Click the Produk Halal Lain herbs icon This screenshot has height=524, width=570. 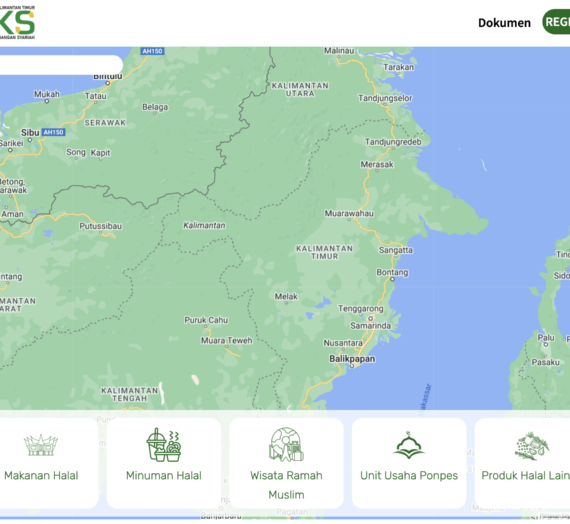tap(532, 446)
